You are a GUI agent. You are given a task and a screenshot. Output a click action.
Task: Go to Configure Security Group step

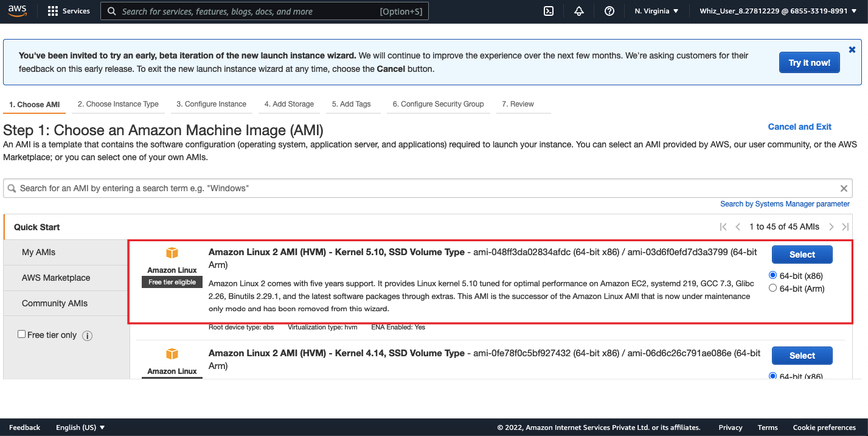point(439,104)
